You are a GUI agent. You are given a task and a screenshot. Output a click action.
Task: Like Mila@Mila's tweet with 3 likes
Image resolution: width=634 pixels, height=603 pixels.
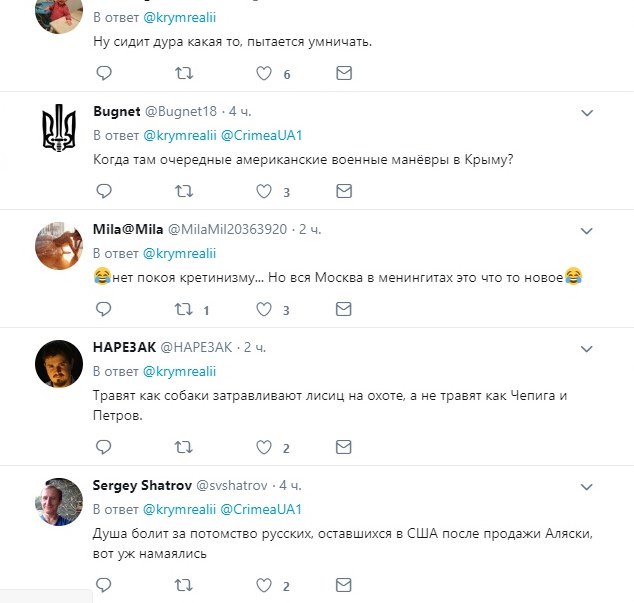(x=264, y=309)
